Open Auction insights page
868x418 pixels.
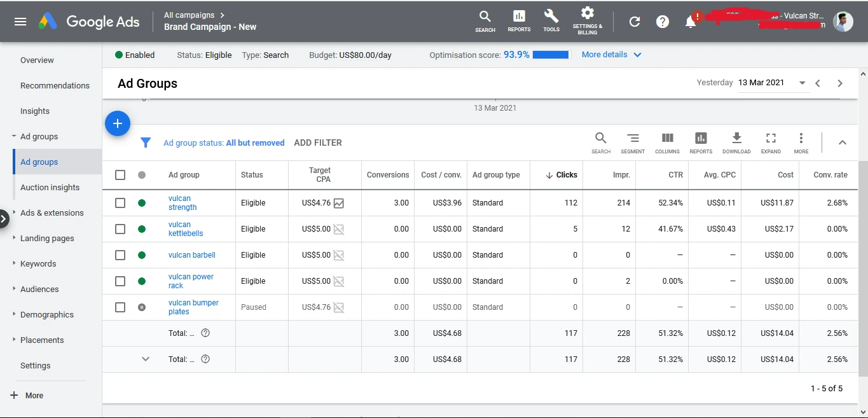50,187
